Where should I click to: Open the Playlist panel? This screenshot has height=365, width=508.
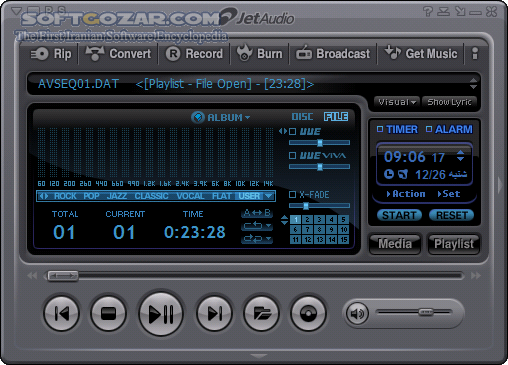(x=454, y=244)
